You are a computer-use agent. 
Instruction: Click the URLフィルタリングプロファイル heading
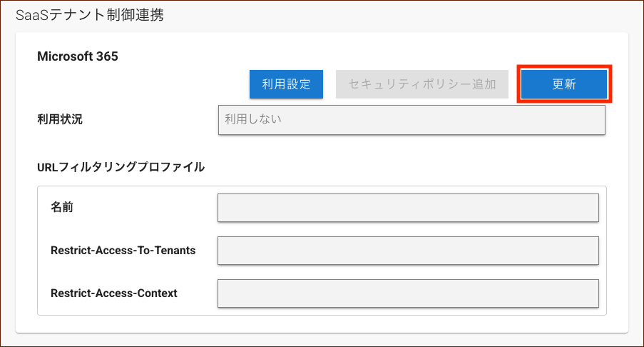tap(121, 167)
